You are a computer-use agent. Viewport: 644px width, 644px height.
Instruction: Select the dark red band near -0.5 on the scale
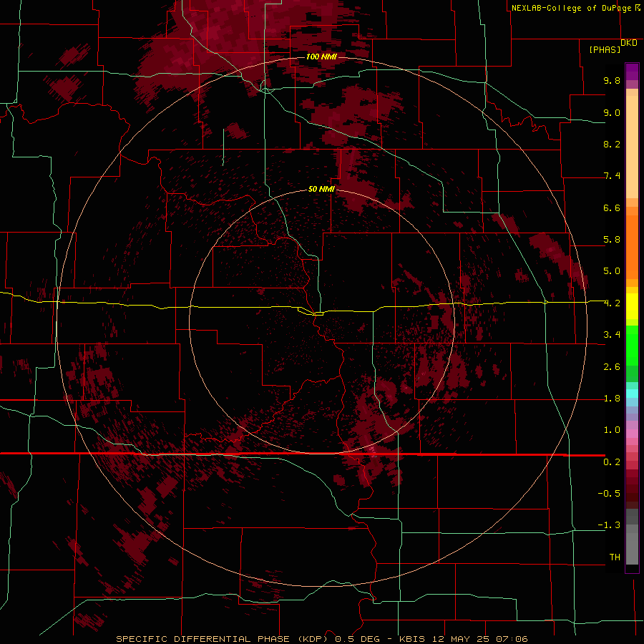point(632,493)
